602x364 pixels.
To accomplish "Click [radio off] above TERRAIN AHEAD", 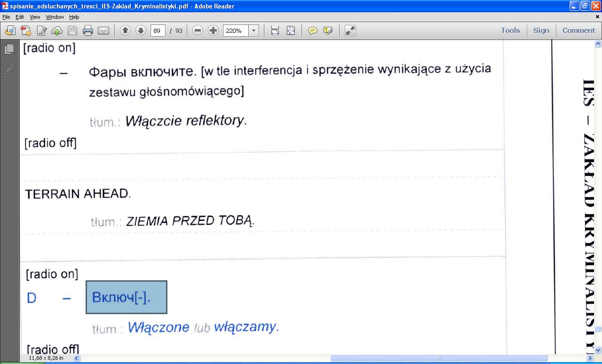I will click(x=50, y=142).
